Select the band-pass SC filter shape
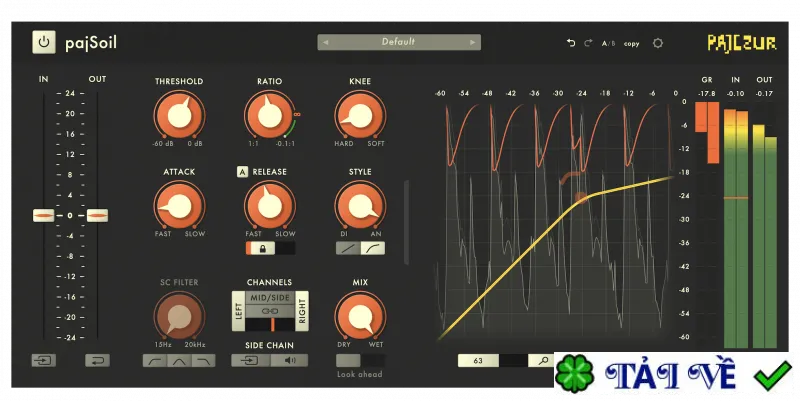This screenshot has height=401, width=800. coord(179,361)
